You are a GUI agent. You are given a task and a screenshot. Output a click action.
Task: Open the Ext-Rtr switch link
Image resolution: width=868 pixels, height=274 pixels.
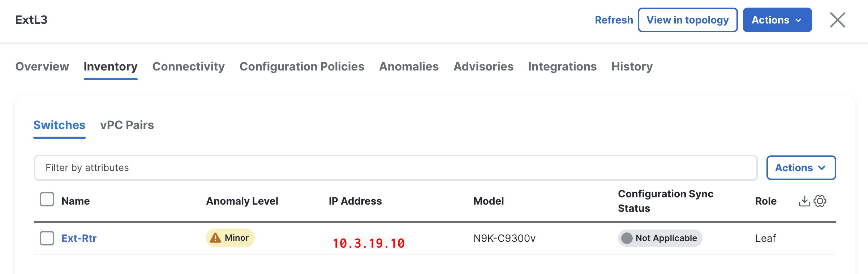coord(79,238)
